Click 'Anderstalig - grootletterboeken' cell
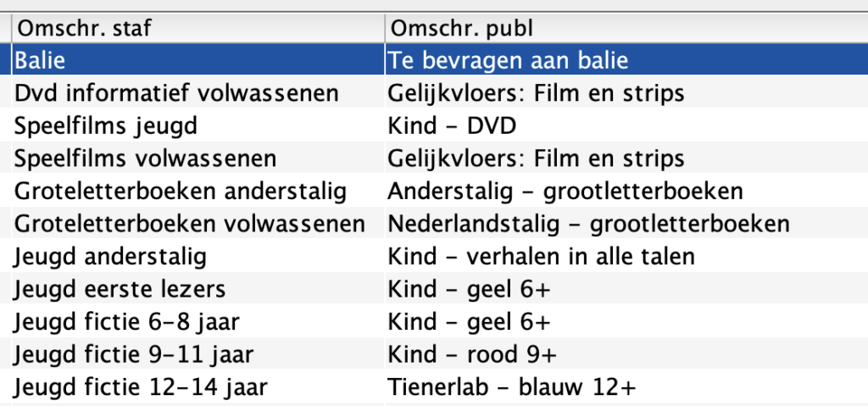Image resolution: width=868 pixels, height=406 pixels. point(565,192)
